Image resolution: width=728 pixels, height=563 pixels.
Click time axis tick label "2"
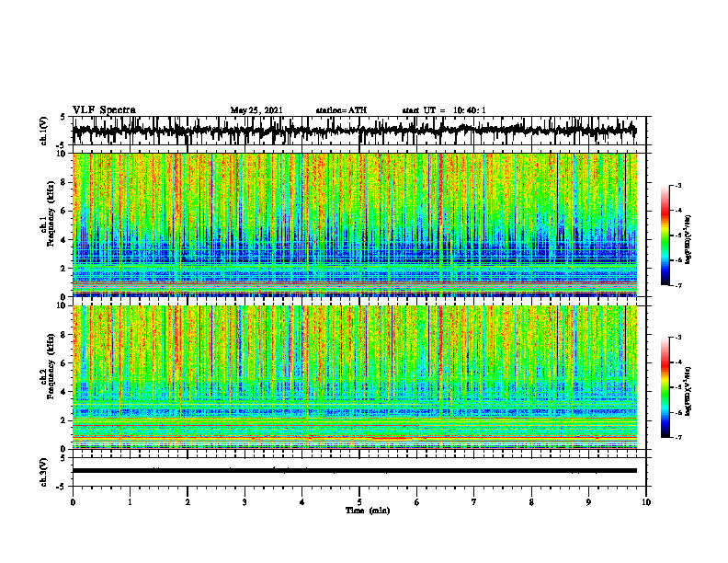[x=188, y=502]
